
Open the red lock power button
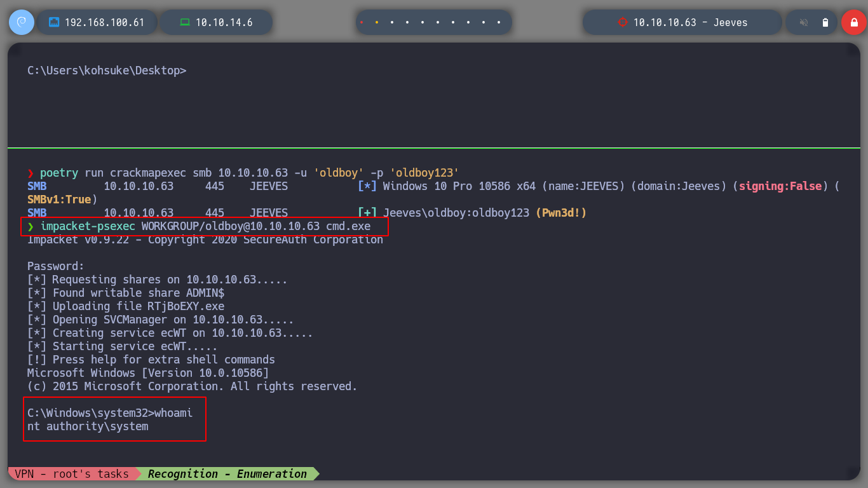(853, 22)
